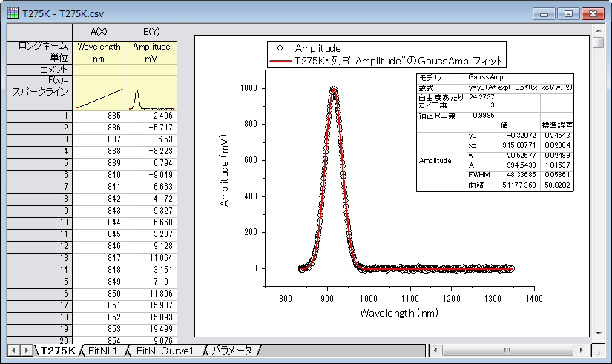
Task: Select row header 10
Action: (x=40, y=222)
